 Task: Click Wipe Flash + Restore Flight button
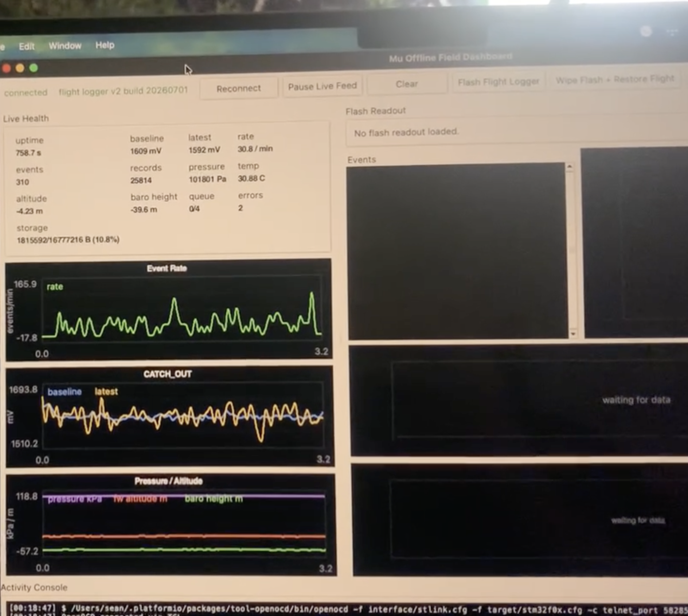coord(615,79)
